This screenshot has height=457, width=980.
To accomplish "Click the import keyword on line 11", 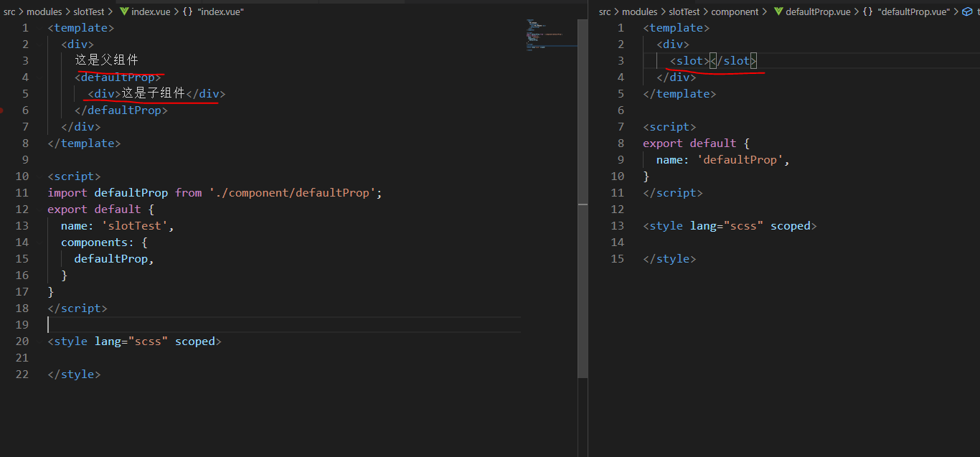I will coord(67,192).
